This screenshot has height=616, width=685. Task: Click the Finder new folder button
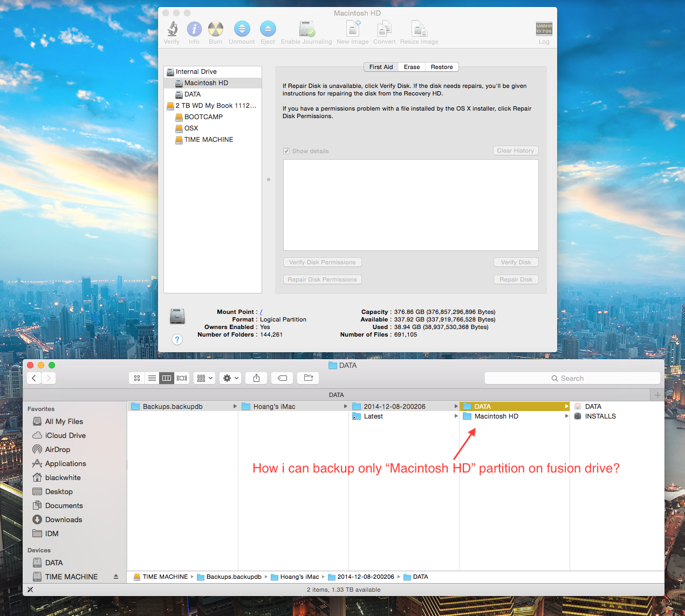pyautogui.click(x=308, y=378)
